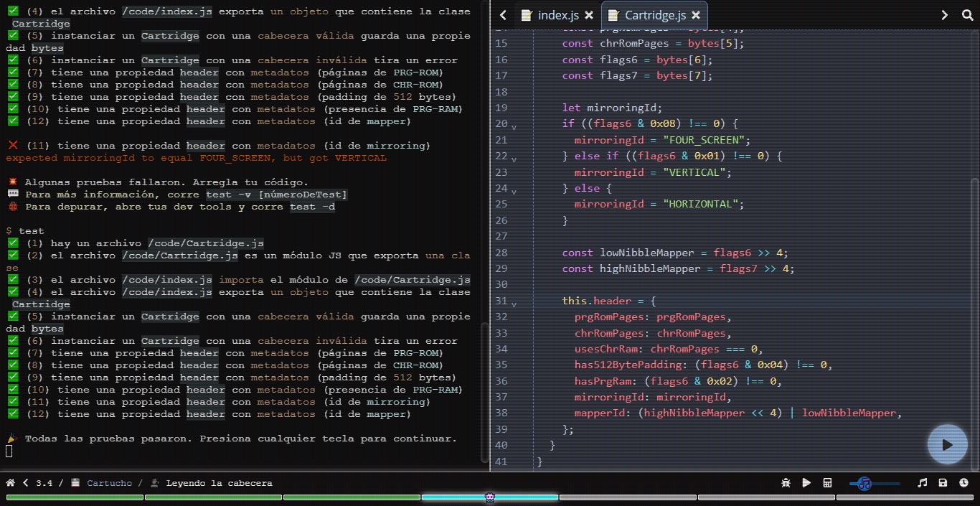Image resolution: width=980 pixels, height=506 pixels.
Task: Click the 'test -d' debug command hint
Action: click(x=312, y=207)
